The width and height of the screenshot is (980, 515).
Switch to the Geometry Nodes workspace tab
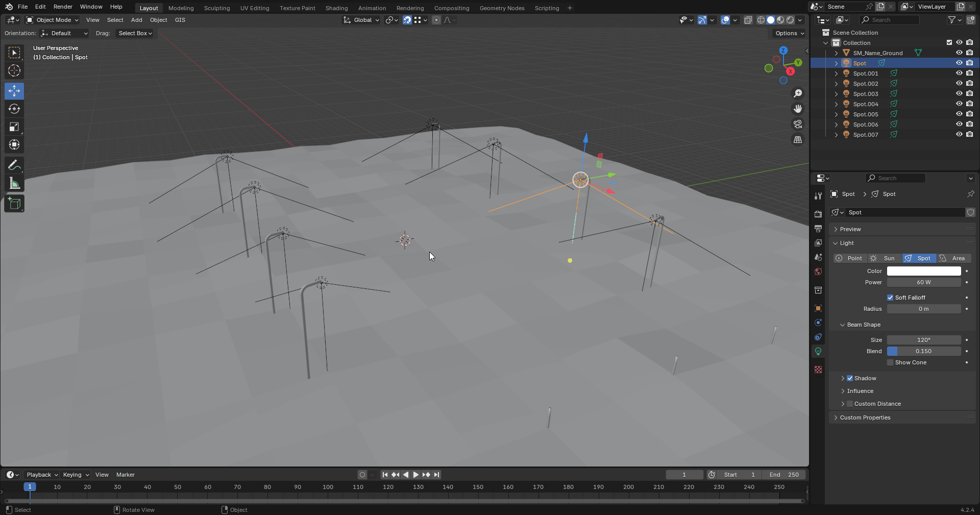click(x=502, y=8)
